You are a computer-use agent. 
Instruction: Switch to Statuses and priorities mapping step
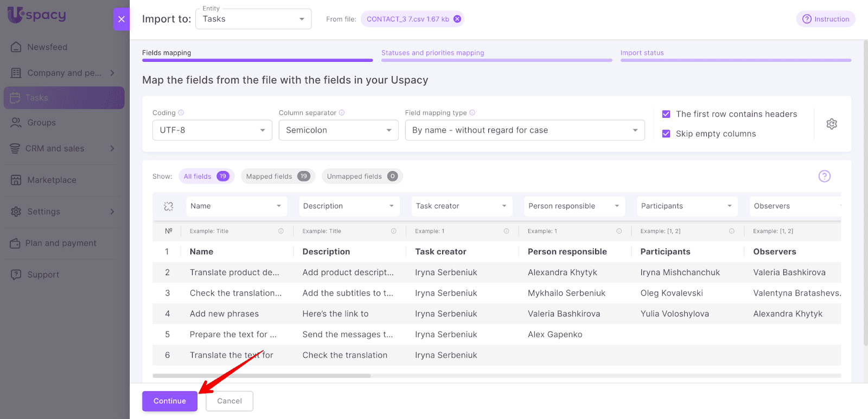[432, 53]
